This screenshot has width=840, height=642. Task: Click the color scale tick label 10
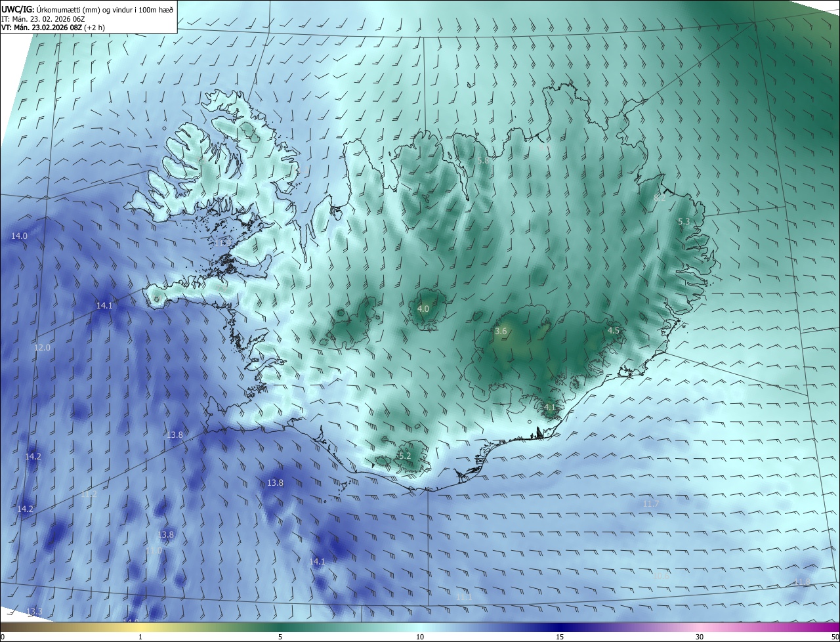point(420,637)
